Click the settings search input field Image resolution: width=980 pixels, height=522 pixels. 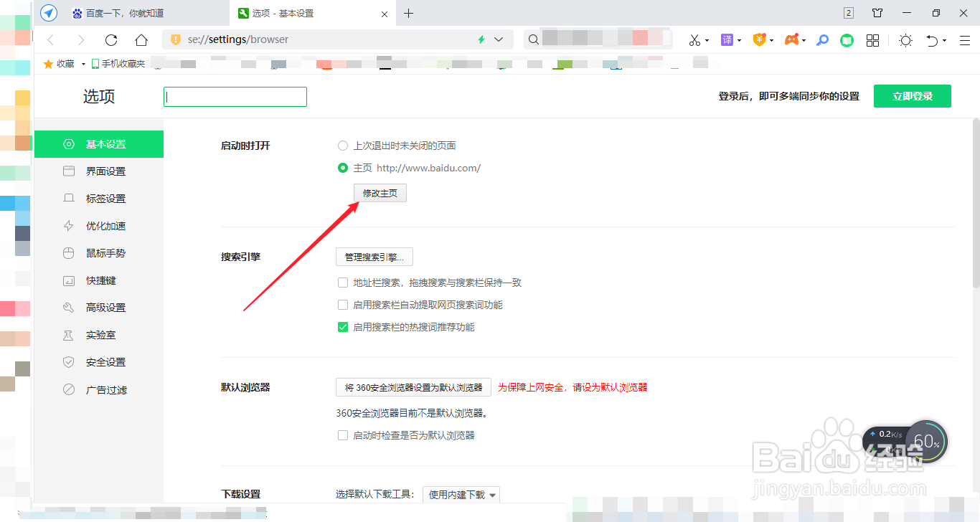coord(235,96)
